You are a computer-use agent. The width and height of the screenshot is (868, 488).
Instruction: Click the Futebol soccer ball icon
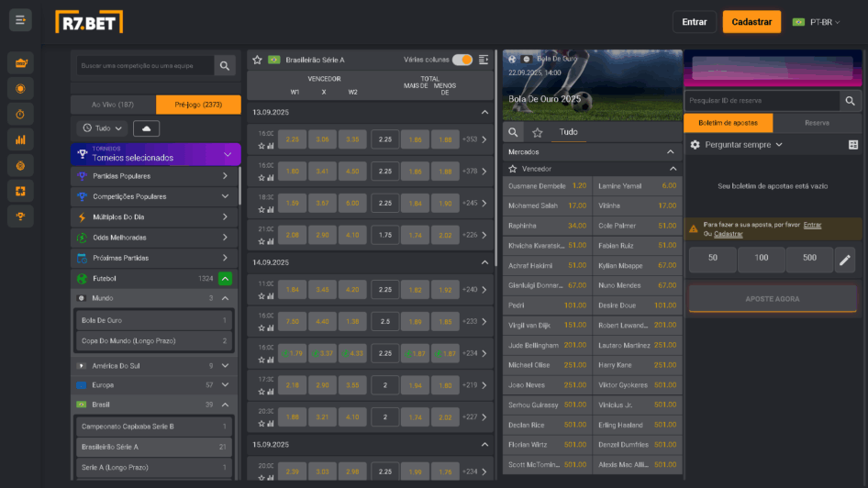tap(82, 279)
